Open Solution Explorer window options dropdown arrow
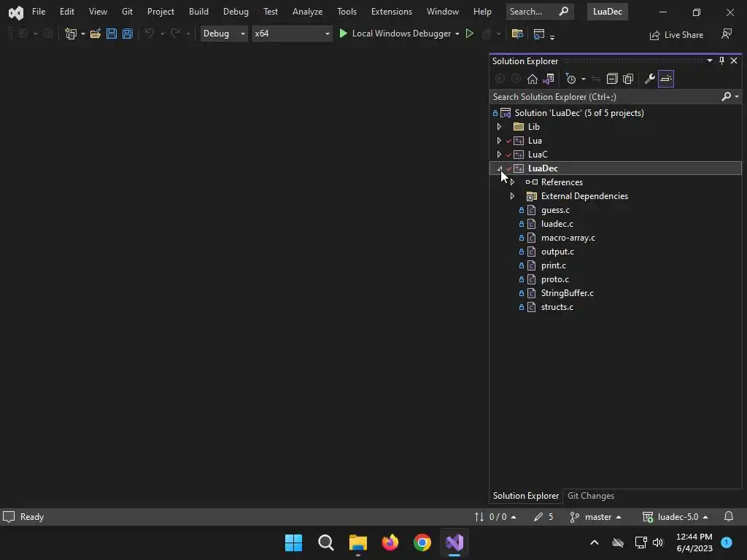Image resolution: width=747 pixels, height=560 pixels. (710, 61)
